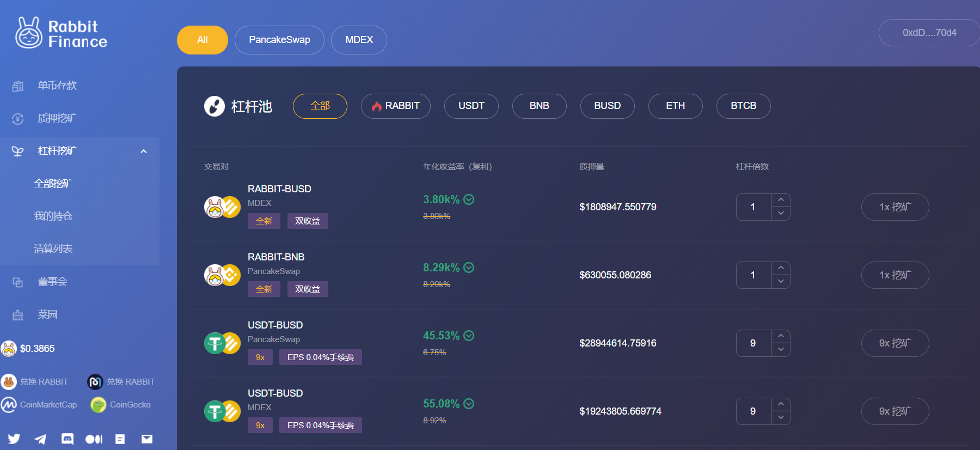Select the All exchange filter

(x=203, y=40)
